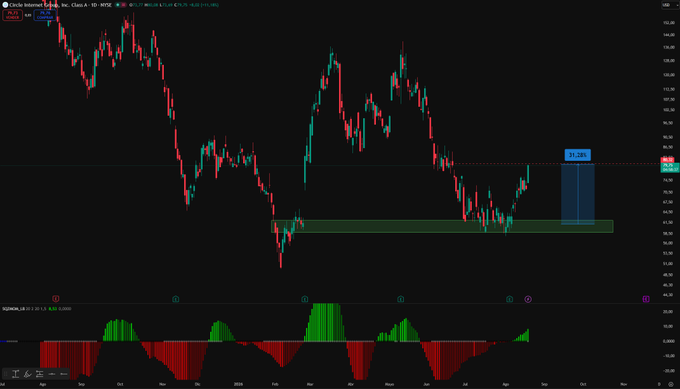Click the green earnings marker near March

(x=305, y=299)
